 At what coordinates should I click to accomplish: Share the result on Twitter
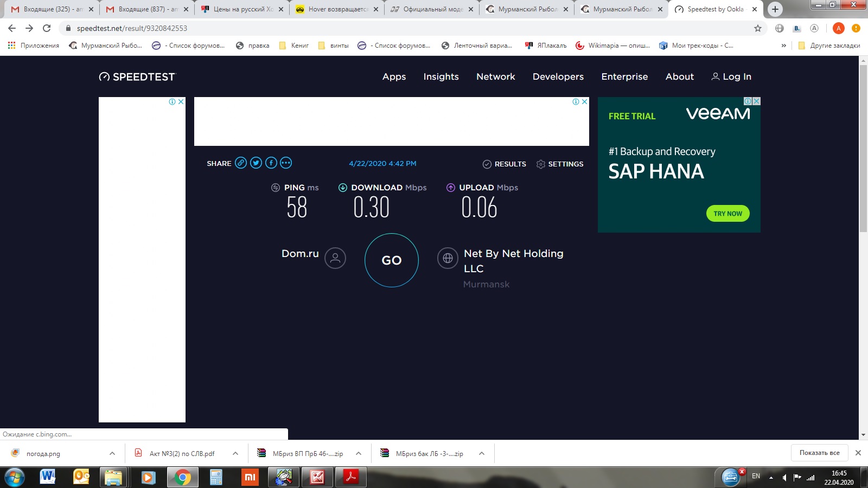click(256, 163)
